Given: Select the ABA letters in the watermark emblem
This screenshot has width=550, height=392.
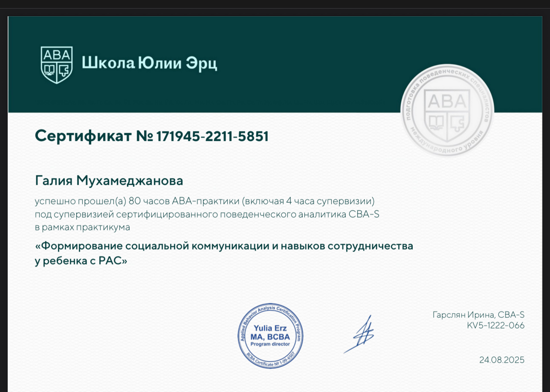Looking at the screenshot, I should [x=447, y=101].
